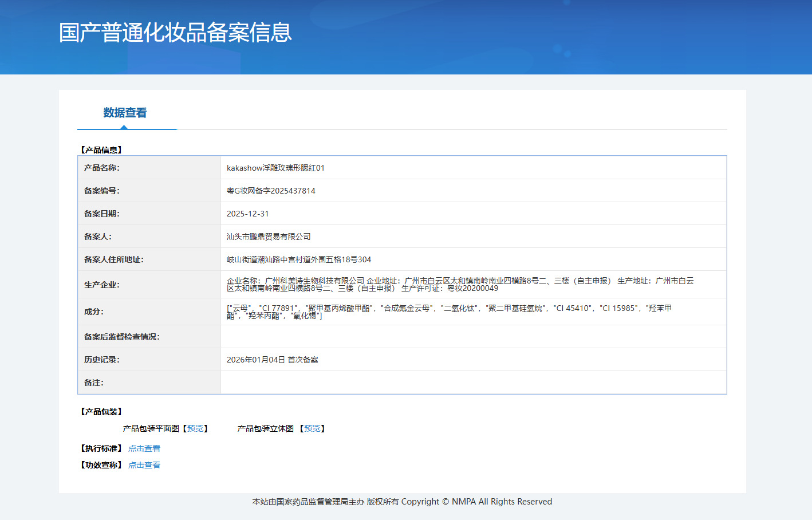Click the 产品名称 row label
This screenshot has height=520, width=812.
(x=102, y=168)
